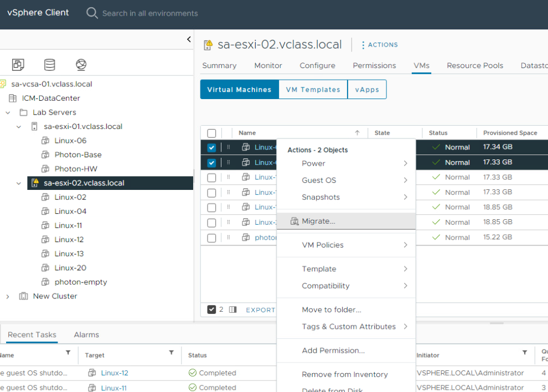
Task: Open the ACTIONS menu button
Action: click(x=380, y=45)
